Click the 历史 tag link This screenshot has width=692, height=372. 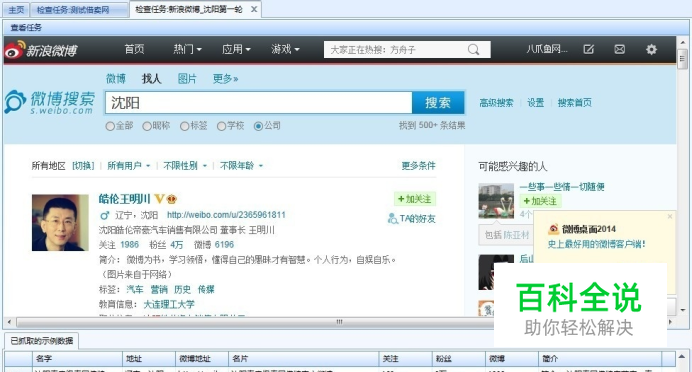click(x=182, y=289)
